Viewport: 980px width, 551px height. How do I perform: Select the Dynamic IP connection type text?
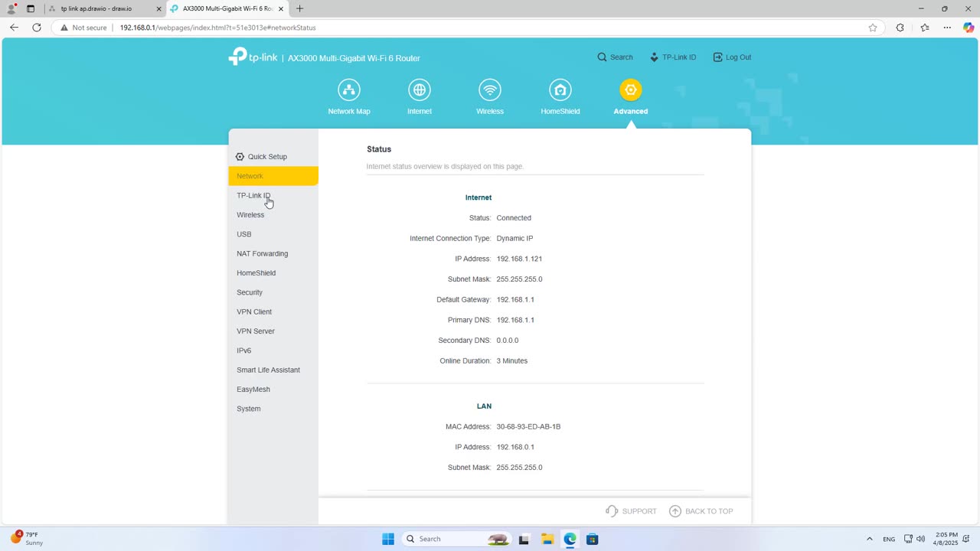click(x=514, y=239)
